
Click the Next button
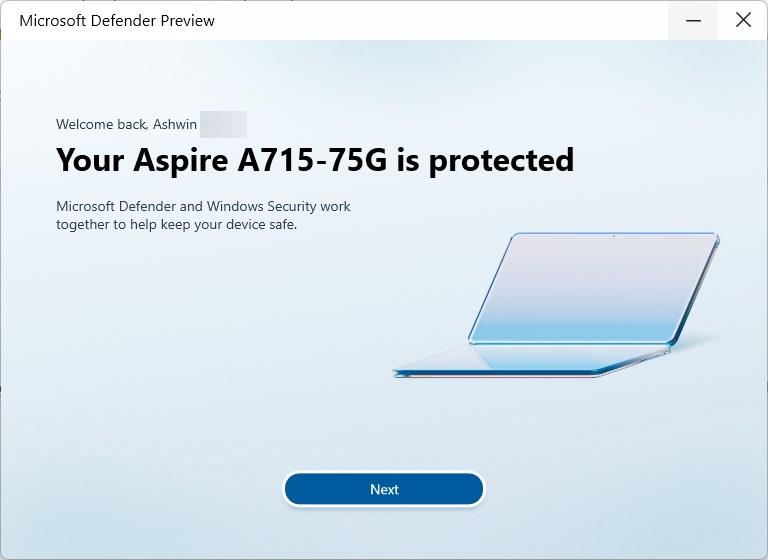(x=384, y=489)
